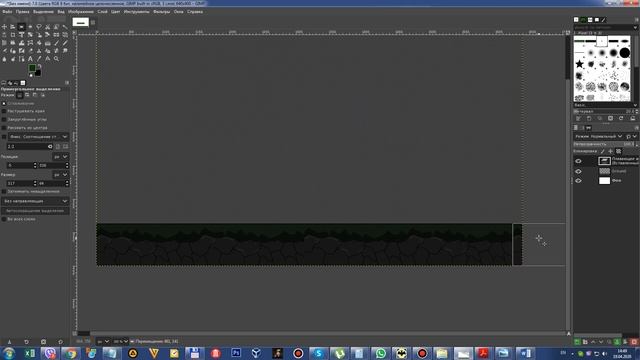The height and width of the screenshot is (360, 640).
Task: Hide the floating selection layer eye
Action: (578, 161)
